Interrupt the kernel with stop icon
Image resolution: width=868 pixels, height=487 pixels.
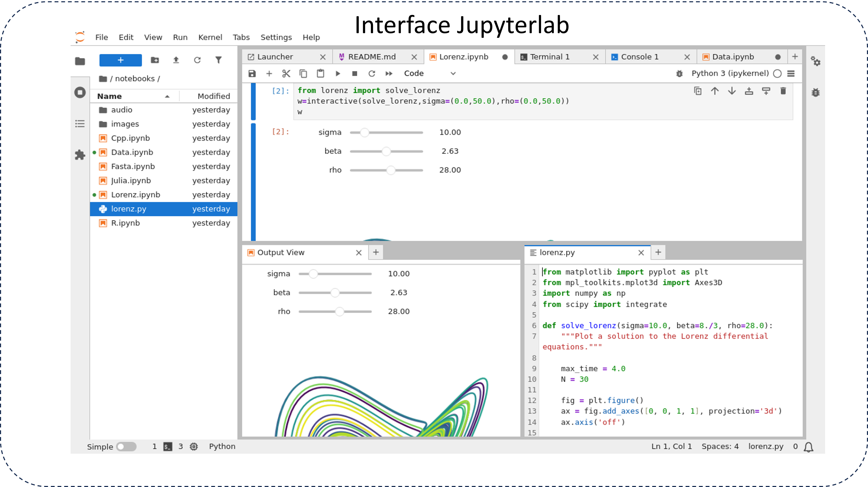(354, 73)
